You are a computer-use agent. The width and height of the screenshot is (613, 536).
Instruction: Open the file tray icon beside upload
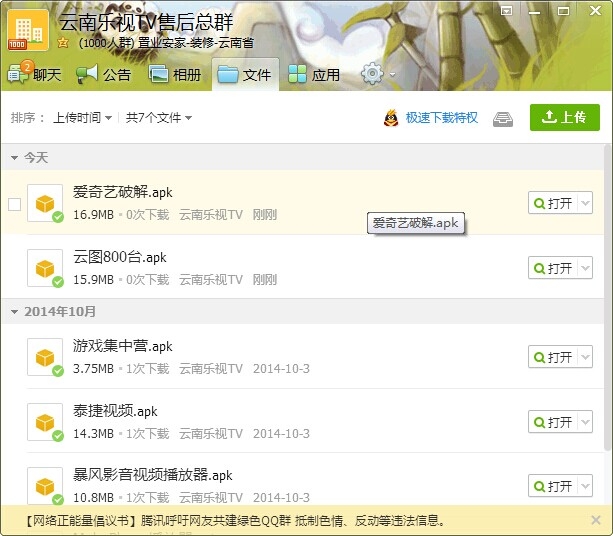[x=503, y=119]
